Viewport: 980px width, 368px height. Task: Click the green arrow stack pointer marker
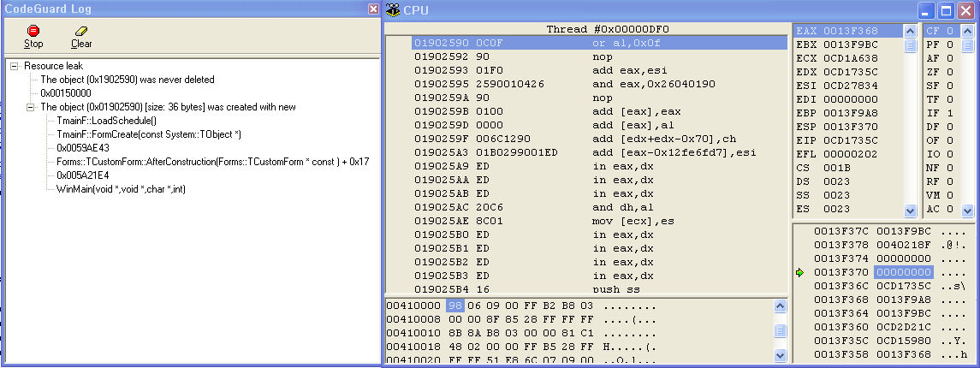coord(800,272)
